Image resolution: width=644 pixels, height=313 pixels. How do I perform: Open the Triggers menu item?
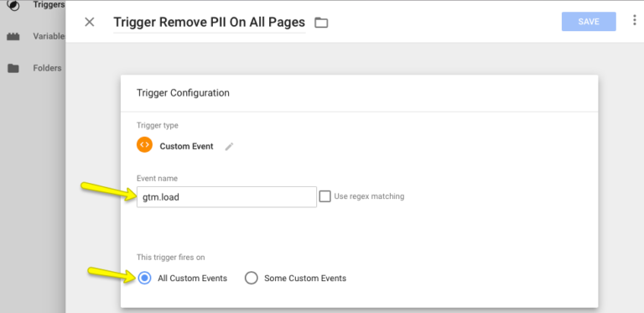[x=49, y=5]
